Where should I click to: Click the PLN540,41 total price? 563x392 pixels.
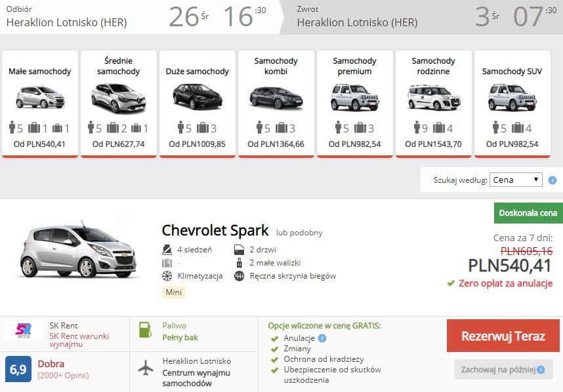tap(510, 265)
